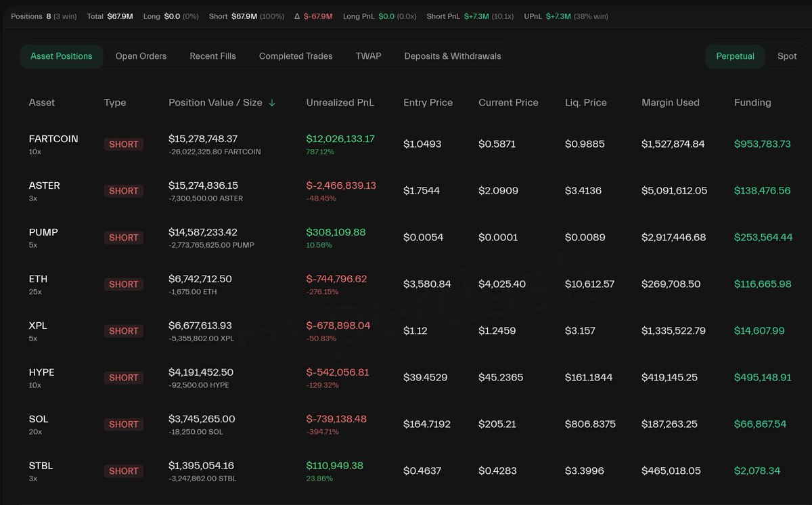This screenshot has height=505, width=812.
Task: Select the TWAP tab
Action: click(368, 56)
